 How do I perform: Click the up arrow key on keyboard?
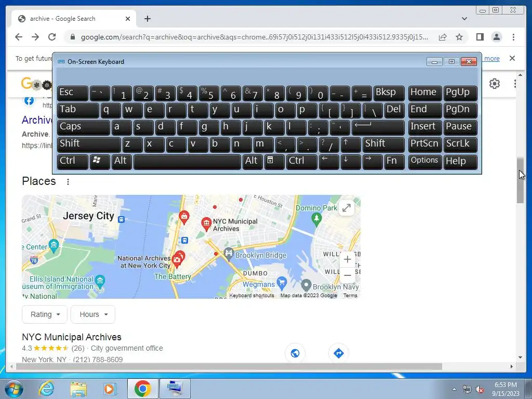point(350,144)
